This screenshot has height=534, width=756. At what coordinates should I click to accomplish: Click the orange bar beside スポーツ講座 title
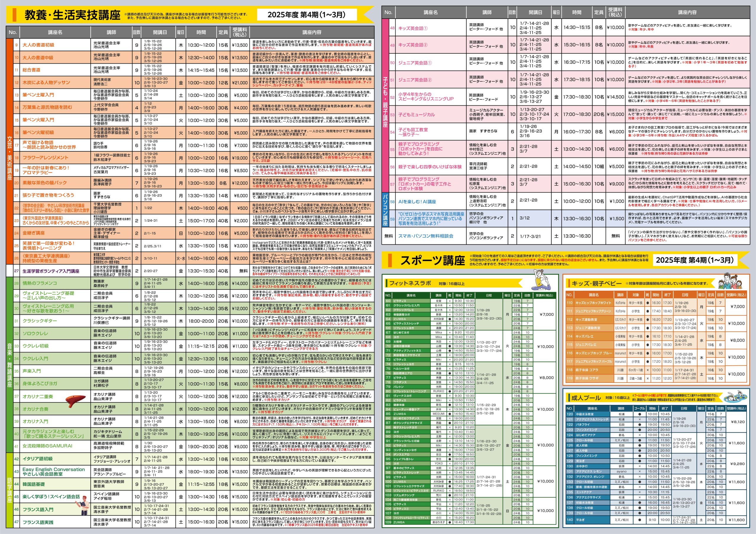click(390, 260)
